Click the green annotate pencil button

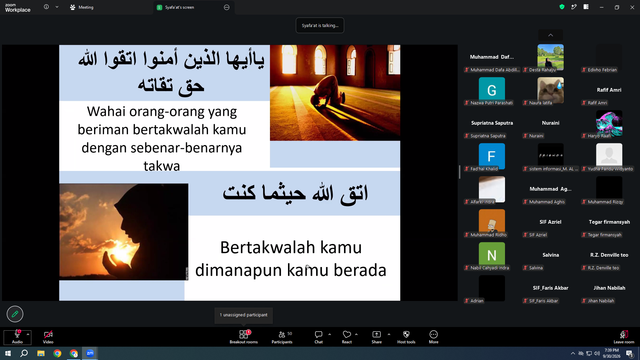15,314
